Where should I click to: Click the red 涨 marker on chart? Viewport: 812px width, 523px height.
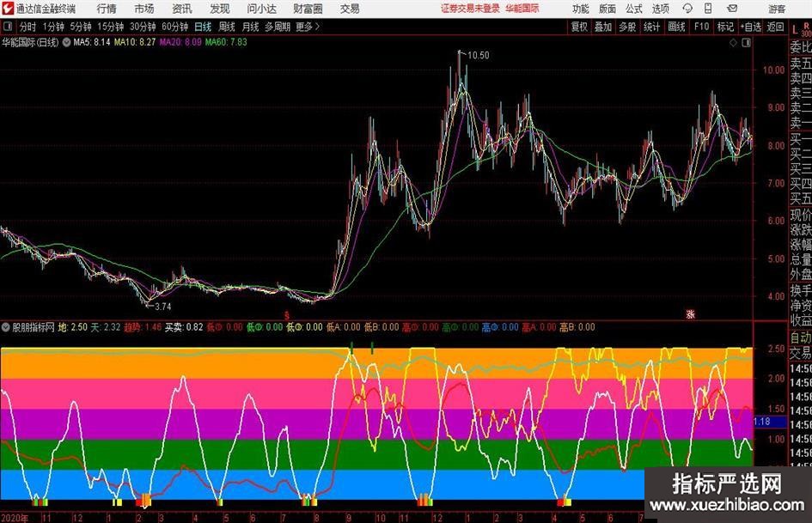click(x=690, y=313)
